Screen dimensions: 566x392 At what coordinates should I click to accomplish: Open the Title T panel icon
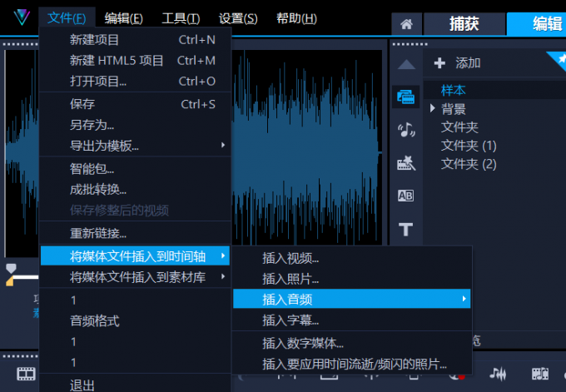405,229
